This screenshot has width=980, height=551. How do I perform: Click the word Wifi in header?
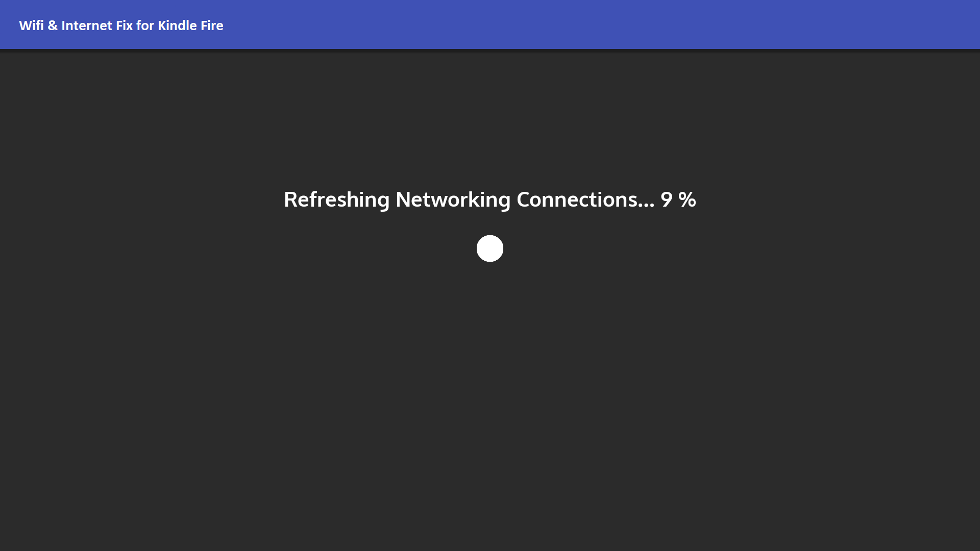click(32, 26)
